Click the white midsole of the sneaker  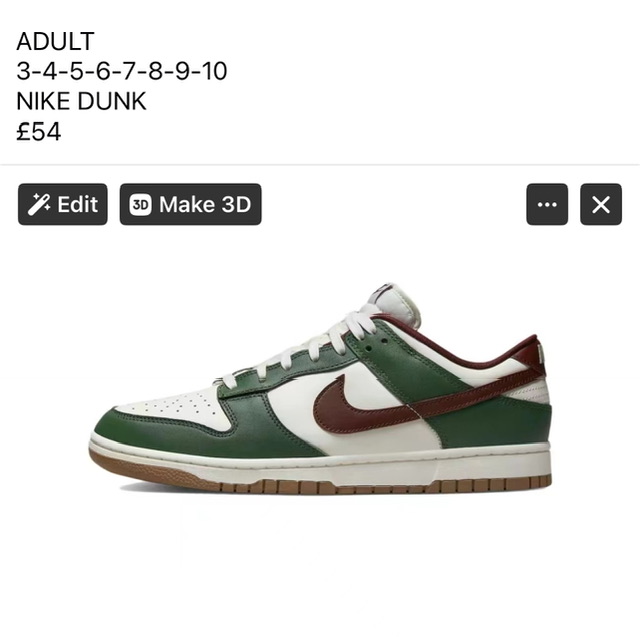327,463
